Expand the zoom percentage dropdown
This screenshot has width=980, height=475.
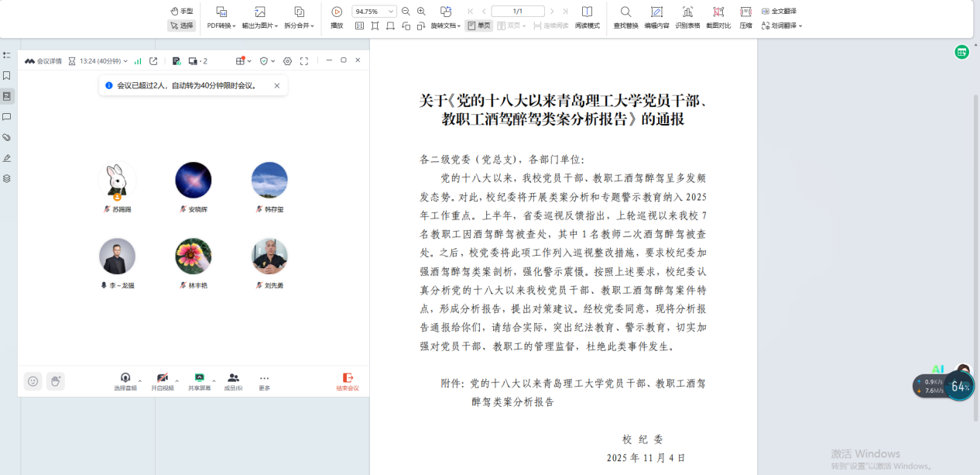click(390, 12)
